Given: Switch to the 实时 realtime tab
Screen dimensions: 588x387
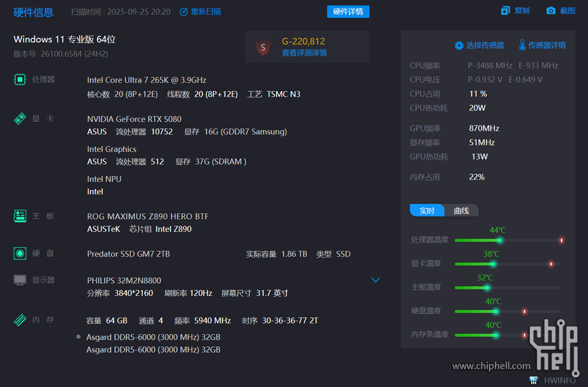Looking at the screenshot, I should coord(427,211).
